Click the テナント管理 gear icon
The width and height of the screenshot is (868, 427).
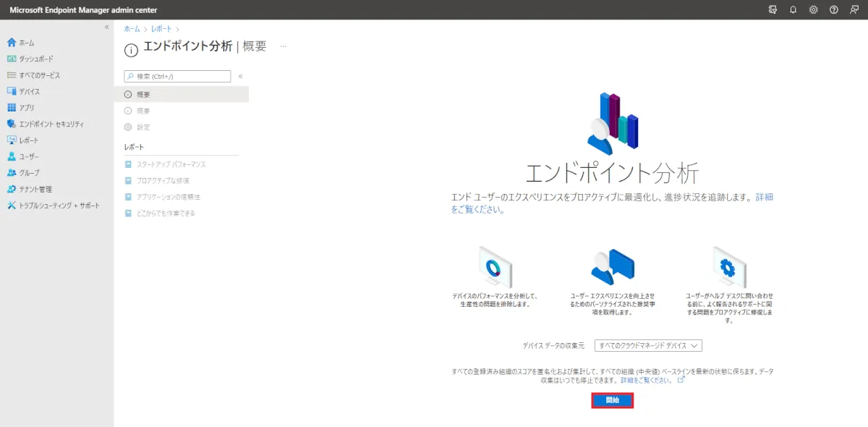tap(12, 189)
